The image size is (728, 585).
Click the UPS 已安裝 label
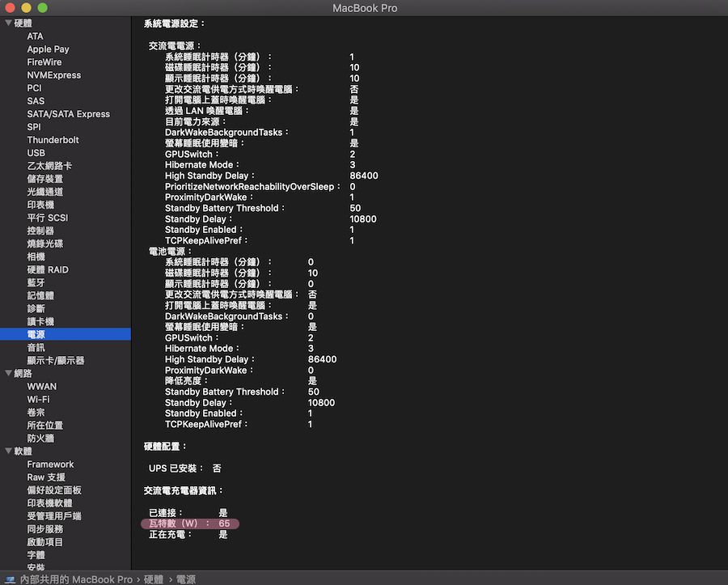[176, 468]
